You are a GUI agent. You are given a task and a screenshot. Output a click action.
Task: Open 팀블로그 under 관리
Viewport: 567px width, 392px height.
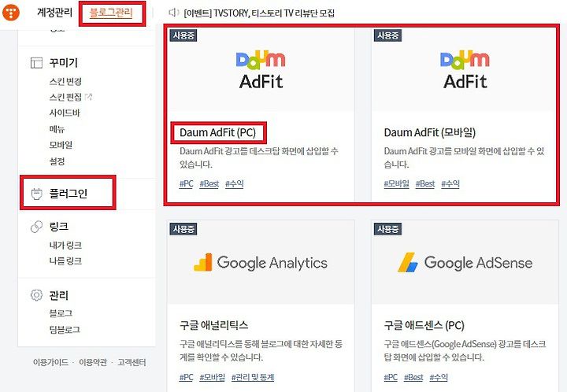[65, 330]
